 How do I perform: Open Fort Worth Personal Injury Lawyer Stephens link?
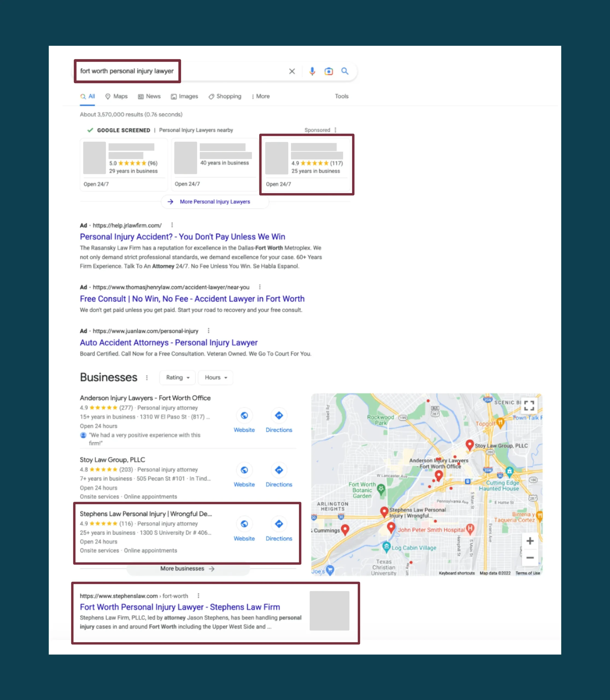[180, 607]
